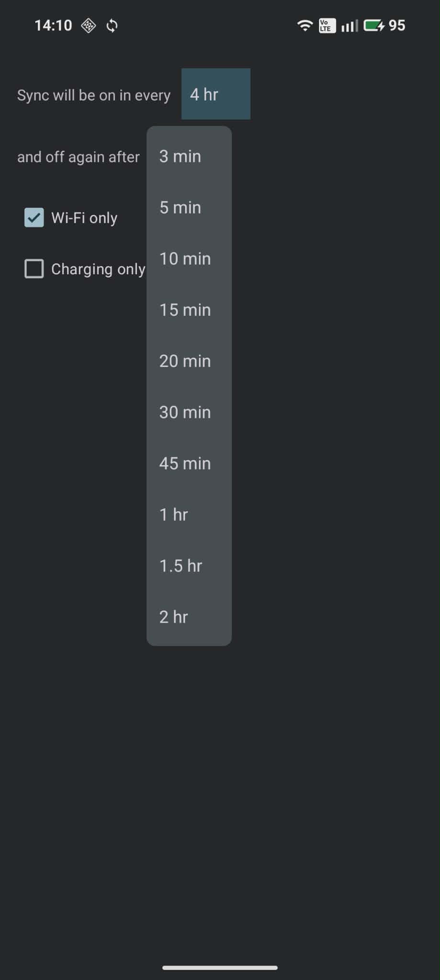Select 2 hr at list bottom
Image resolution: width=440 pixels, height=980 pixels.
click(x=189, y=617)
